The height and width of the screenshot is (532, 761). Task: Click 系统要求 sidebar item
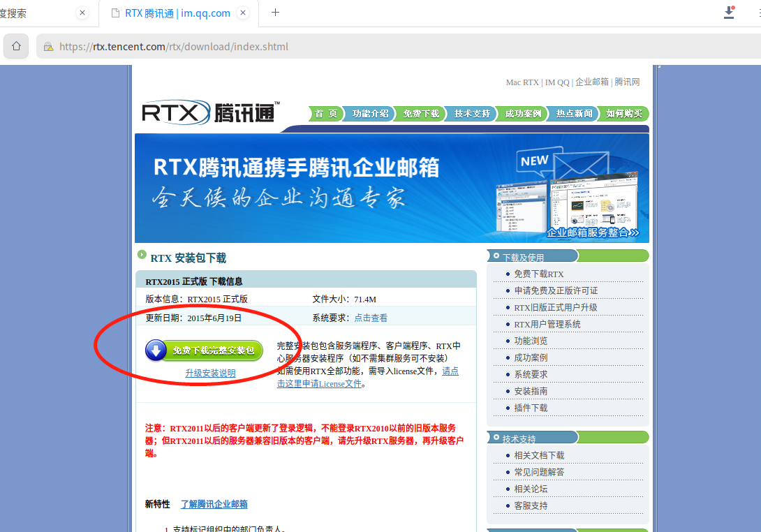(x=531, y=375)
